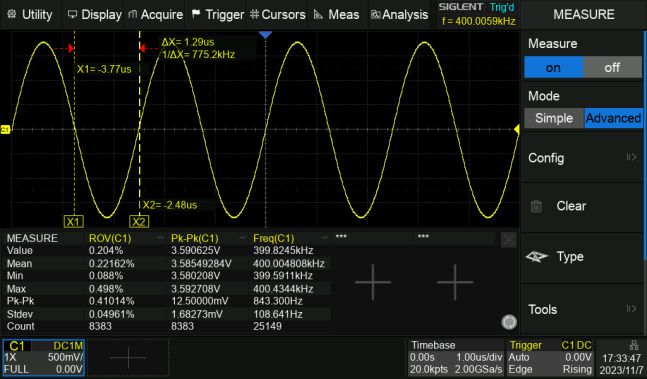Remove the ROV(C1) measurement column
647x379 pixels.
click(x=160, y=238)
